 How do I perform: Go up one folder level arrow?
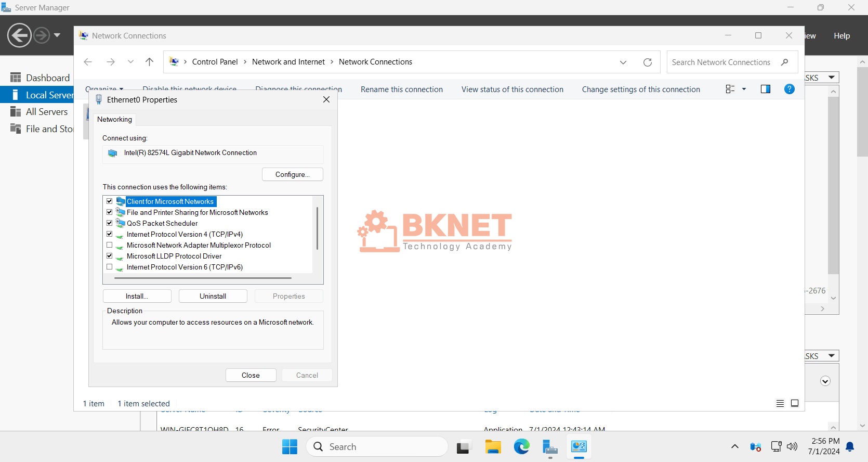[150, 62]
